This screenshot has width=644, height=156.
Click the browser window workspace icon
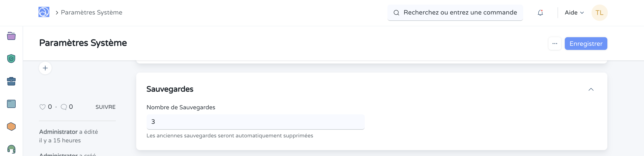tap(11, 104)
